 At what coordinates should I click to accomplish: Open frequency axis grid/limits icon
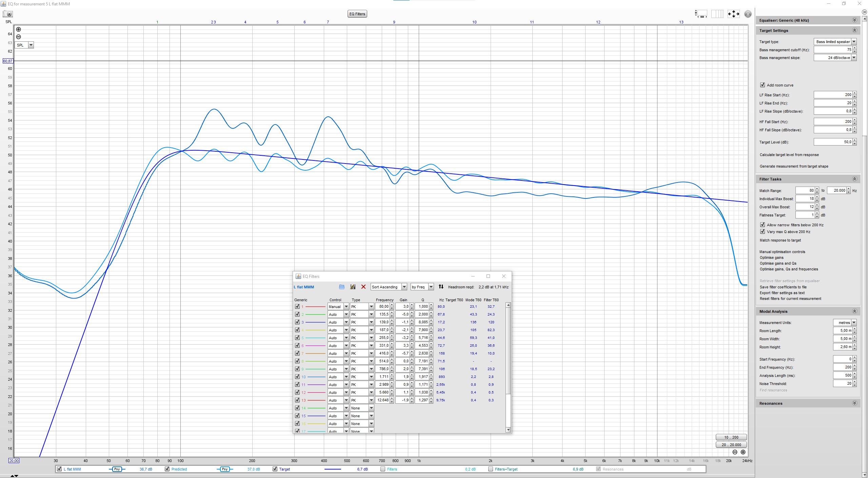pyautogui.click(x=717, y=14)
